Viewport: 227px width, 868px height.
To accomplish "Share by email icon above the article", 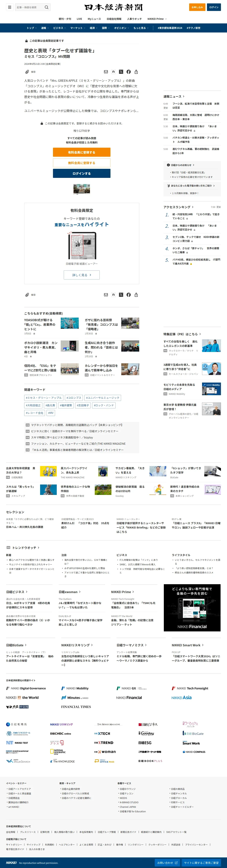I will pos(106,72).
